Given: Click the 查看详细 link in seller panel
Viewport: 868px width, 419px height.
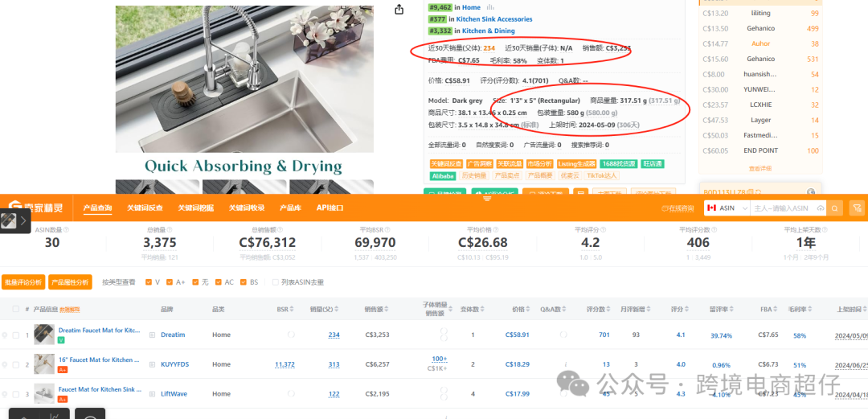Looking at the screenshot, I should click(760, 169).
